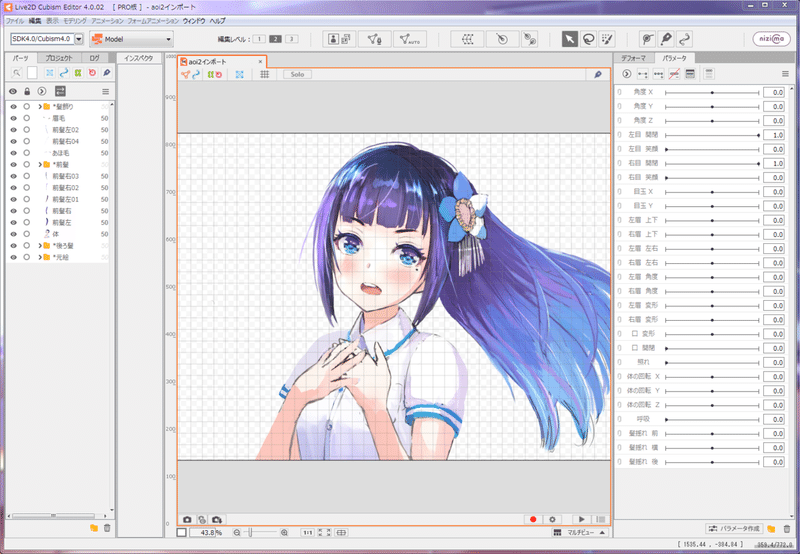
Task: Switch to the デフォーマ tab
Action: 633,58
